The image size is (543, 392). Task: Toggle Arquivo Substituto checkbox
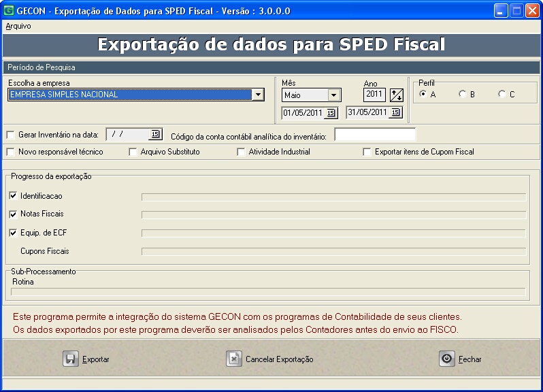pos(133,152)
